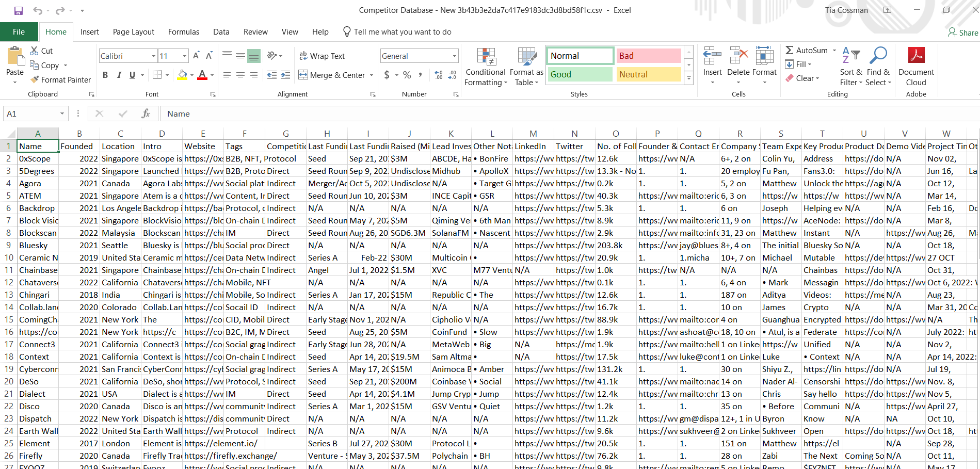Decrease the cell indent

[272, 75]
